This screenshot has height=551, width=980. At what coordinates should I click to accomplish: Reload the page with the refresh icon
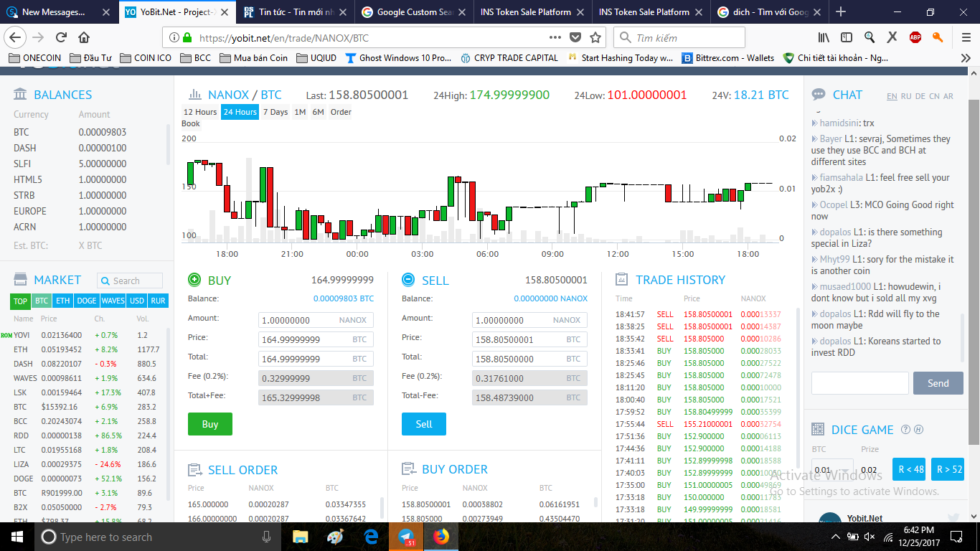[61, 37]
